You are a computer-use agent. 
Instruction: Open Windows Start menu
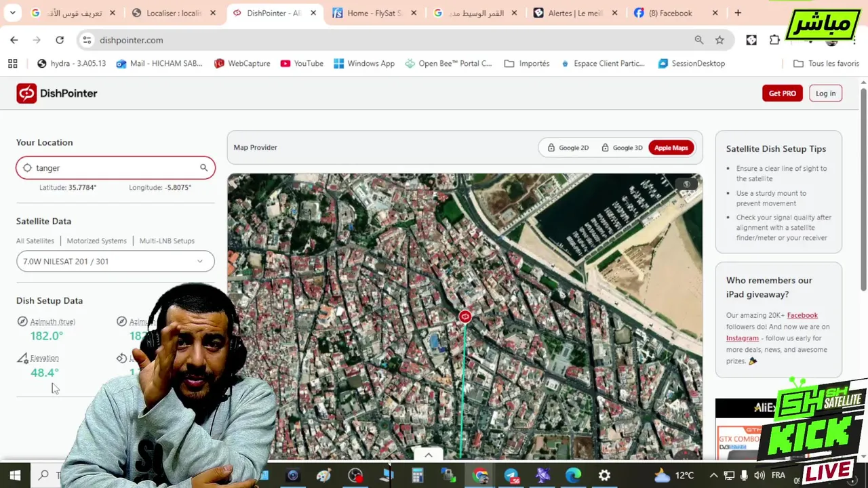point(15,476)
